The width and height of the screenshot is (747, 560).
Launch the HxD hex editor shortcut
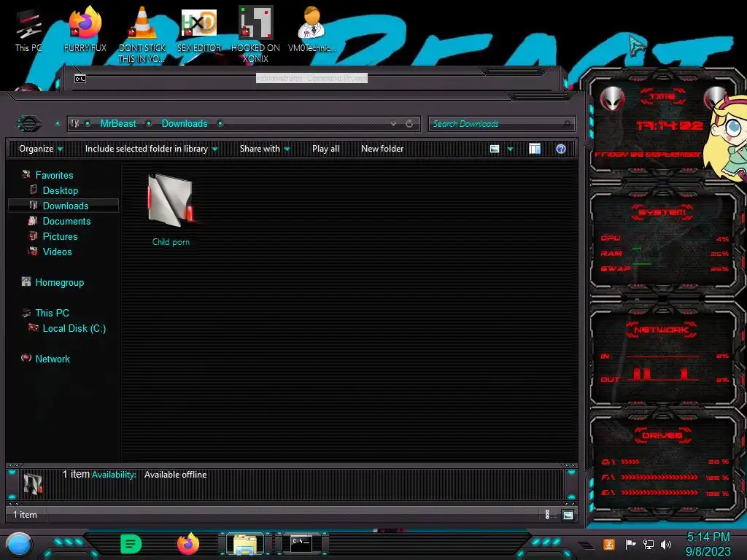pos(199,29)
